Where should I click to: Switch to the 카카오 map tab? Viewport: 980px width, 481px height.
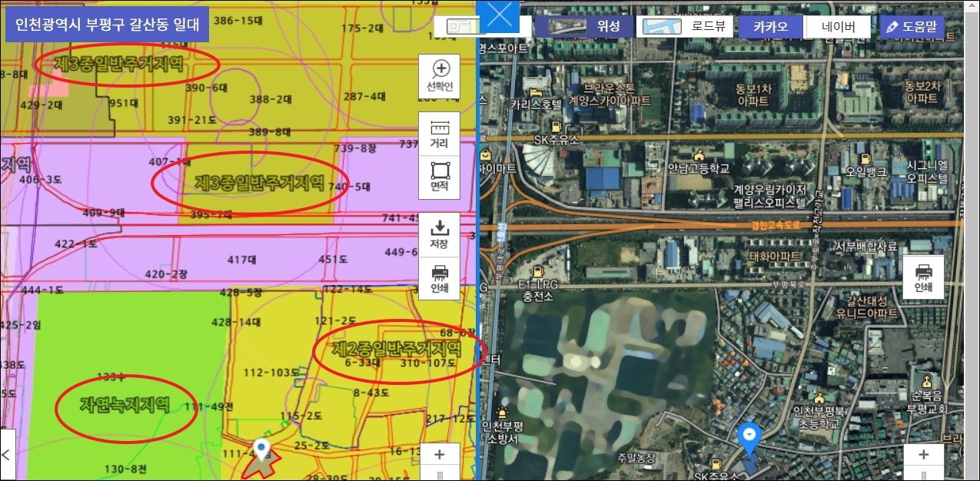point(771,27)
